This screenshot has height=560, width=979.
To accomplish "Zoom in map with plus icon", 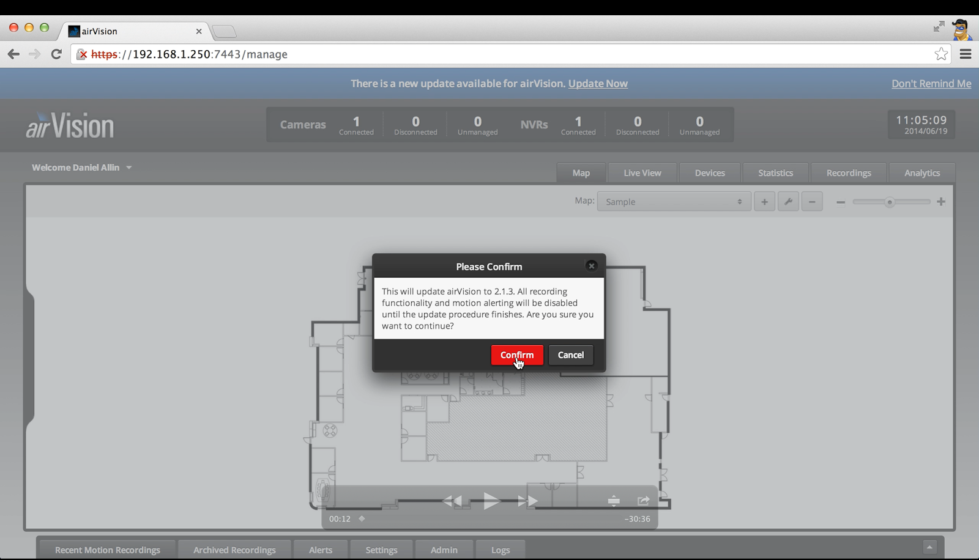I will click(941, 202).
